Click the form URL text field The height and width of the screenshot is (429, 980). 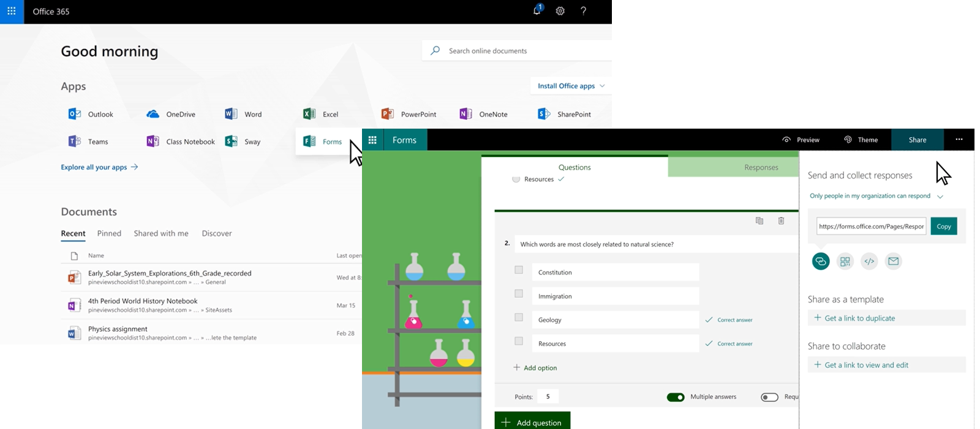click(x=871, y=226)
